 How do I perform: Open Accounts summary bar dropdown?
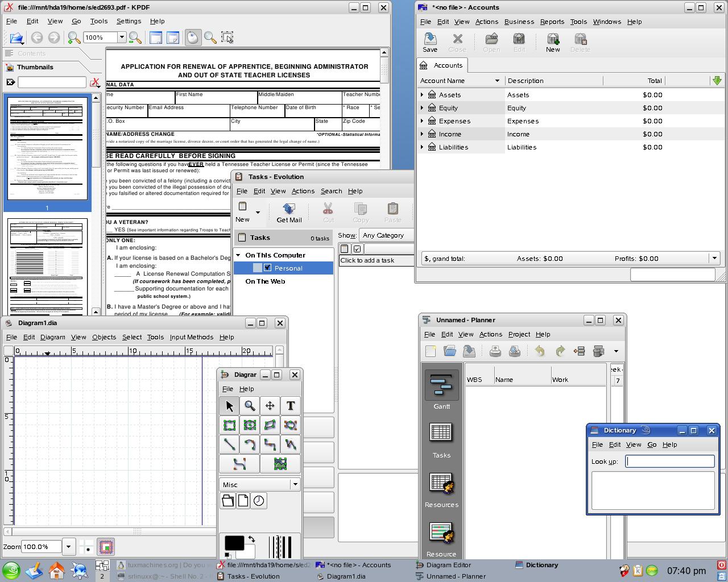click(714, 259)
